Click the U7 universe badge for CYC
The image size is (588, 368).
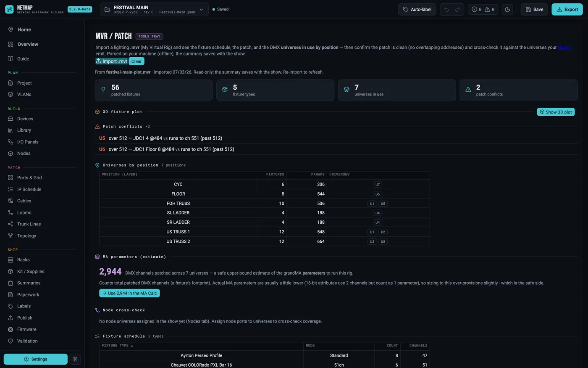point(378,185)
